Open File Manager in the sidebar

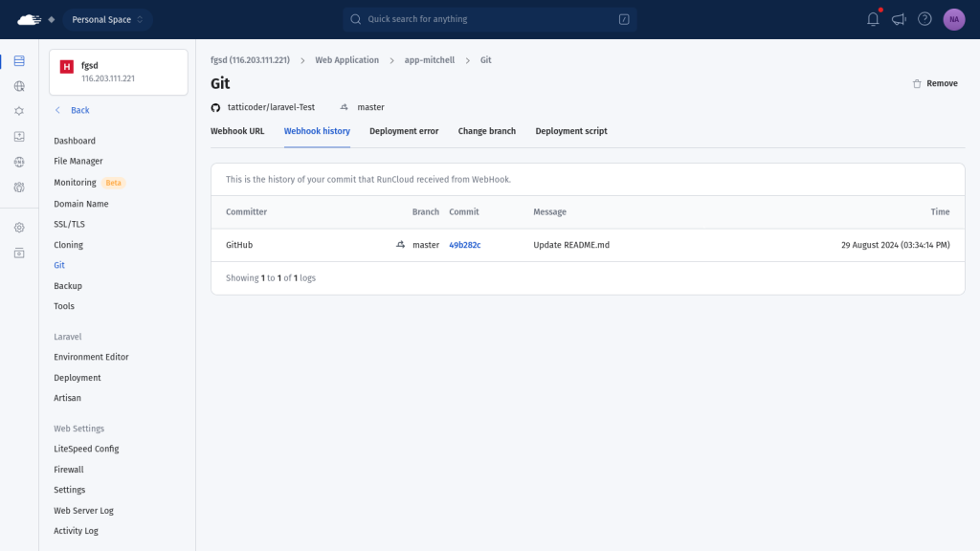78,162
